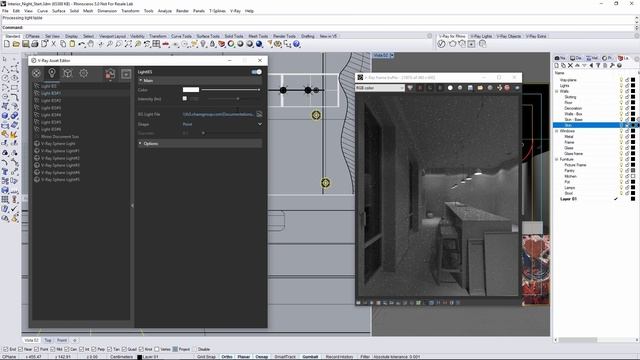Switch to the V-Ray Lights toolbar tab
This screenshot has width=640, height=360.
[482, 36]
